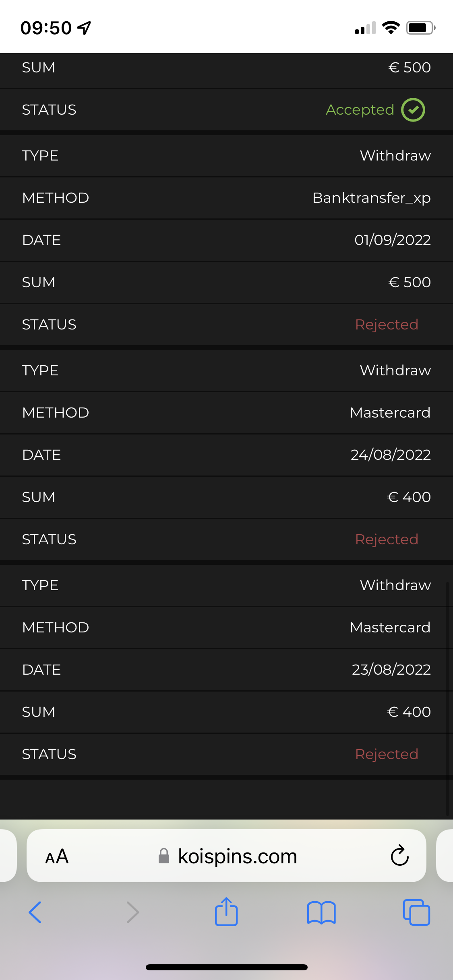
Task: Tap the Safari forward arrow
Action: (132, 912)
